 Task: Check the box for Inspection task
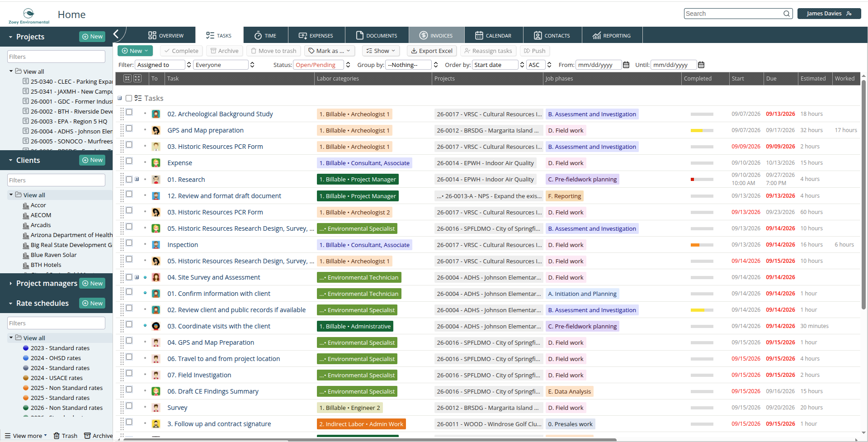pyautogui.click(x=129, y=243)
